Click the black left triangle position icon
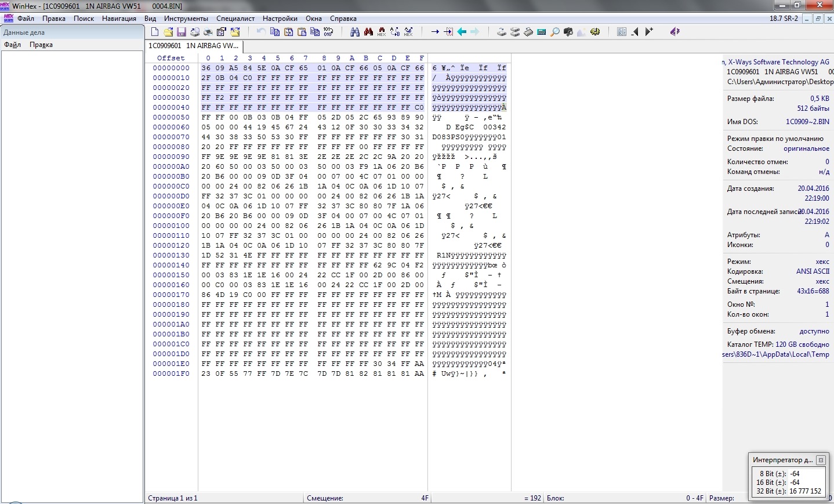 (635, 32)
